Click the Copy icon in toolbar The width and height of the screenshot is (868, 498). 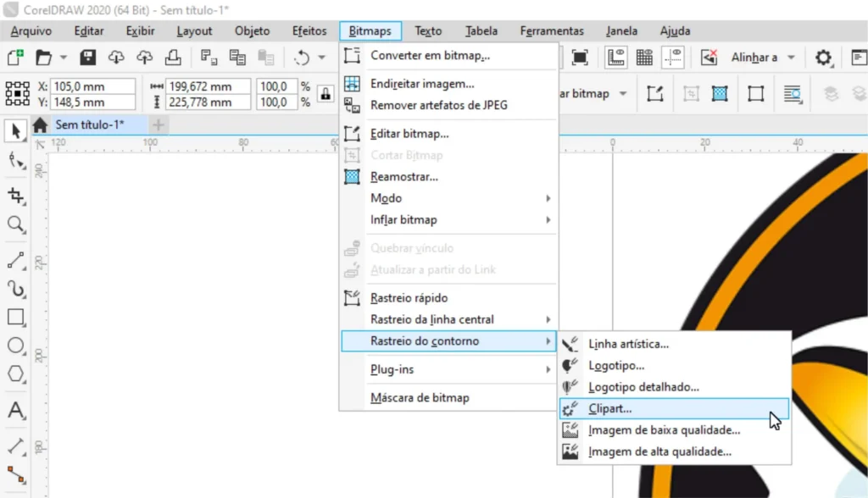tap(237, 57)
